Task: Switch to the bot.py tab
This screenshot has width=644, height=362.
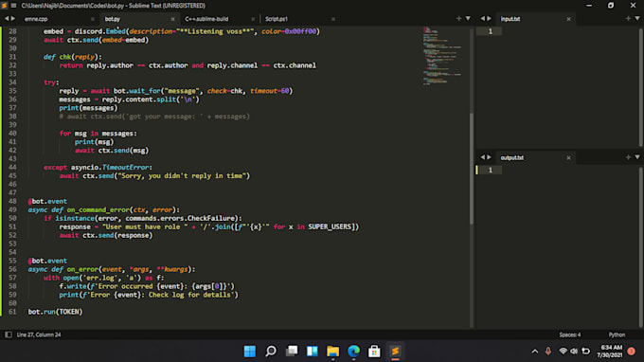Action: (112, 19)
